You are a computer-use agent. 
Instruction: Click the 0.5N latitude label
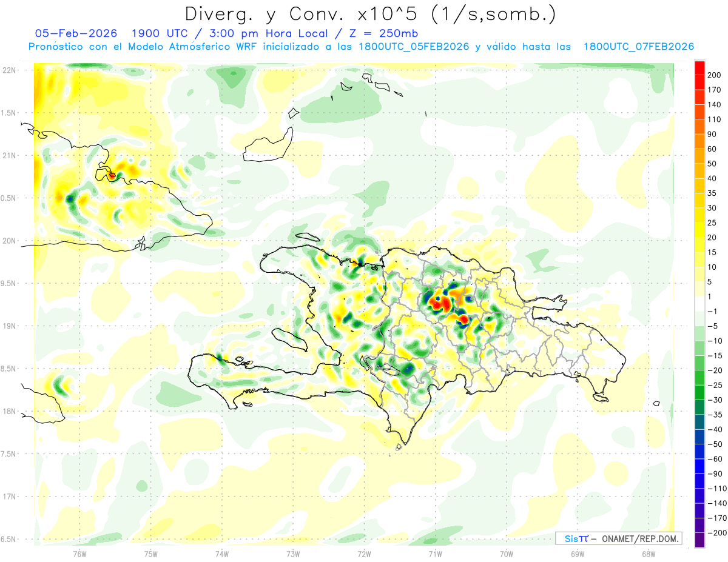(x=8, y=198)
